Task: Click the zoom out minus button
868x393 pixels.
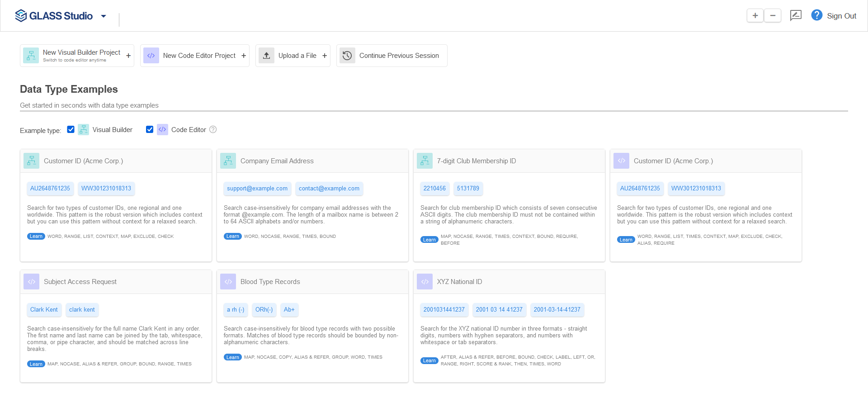Action: point(773,15)
